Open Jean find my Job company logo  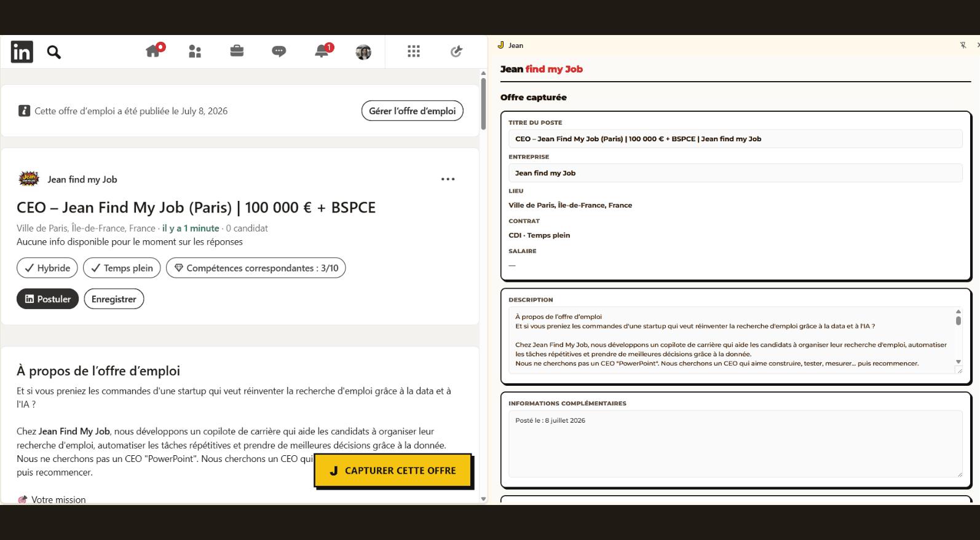click(x=29, y=179)
